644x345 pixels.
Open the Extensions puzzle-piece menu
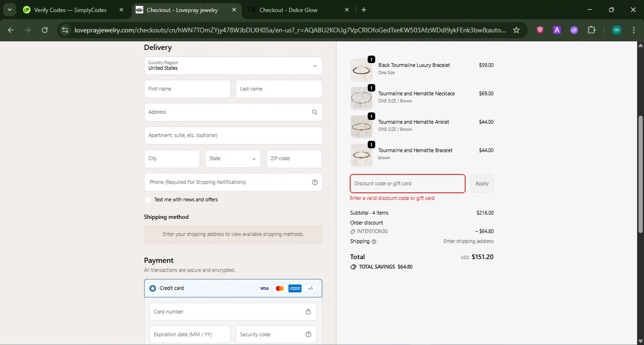point(592,30)
